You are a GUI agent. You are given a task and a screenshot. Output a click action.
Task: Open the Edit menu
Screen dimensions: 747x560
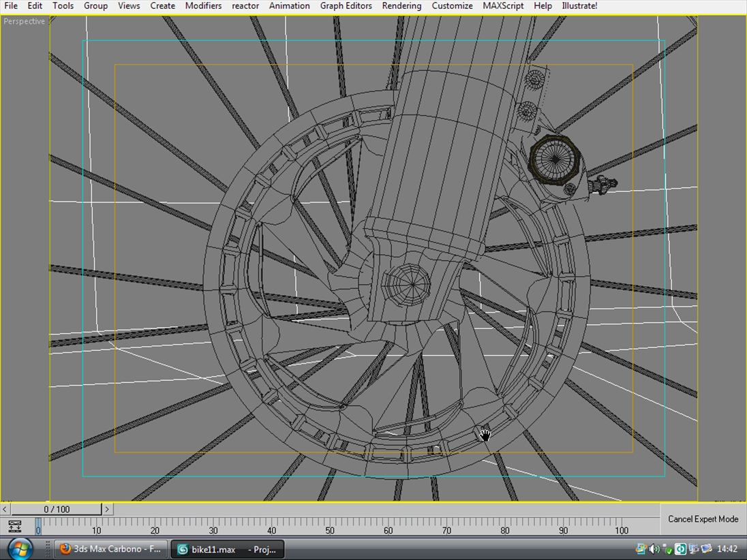pyautogui.click(x=34, y=5)
